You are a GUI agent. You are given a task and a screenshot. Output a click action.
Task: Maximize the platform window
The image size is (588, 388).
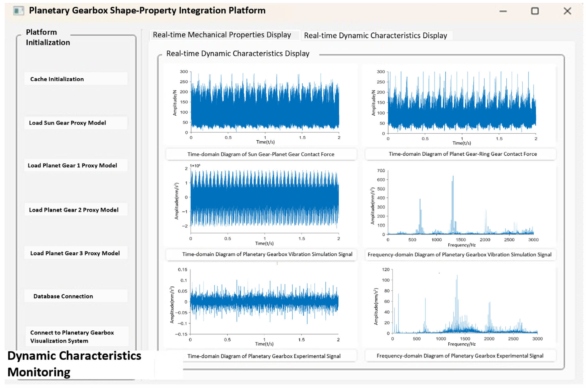[535, 11]
